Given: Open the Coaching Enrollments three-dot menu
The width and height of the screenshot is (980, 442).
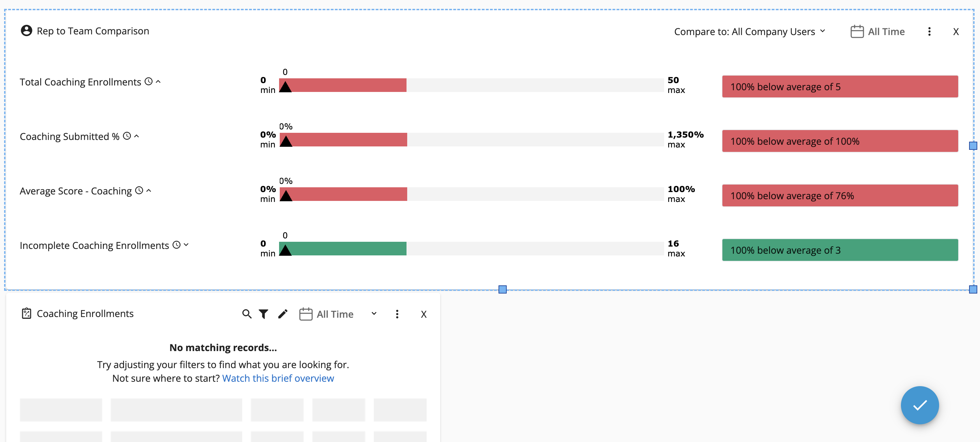Looking at the screenshot, I should 397,314.
